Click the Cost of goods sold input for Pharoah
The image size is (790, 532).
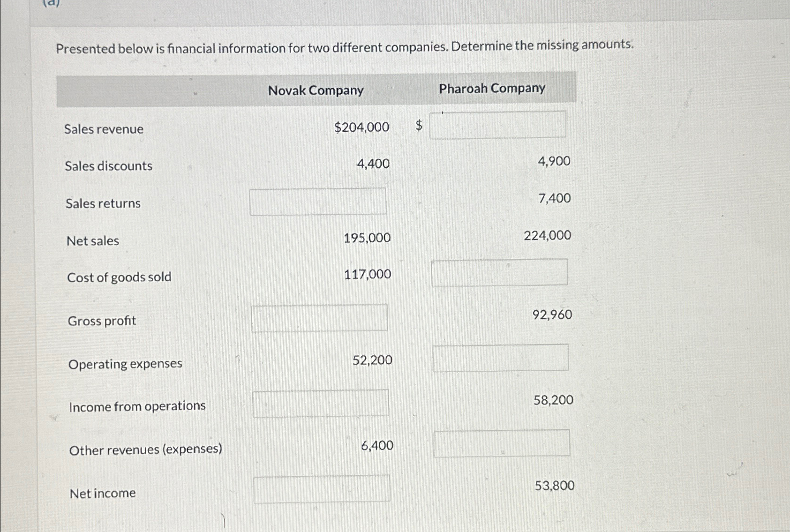tap(498, 273)
